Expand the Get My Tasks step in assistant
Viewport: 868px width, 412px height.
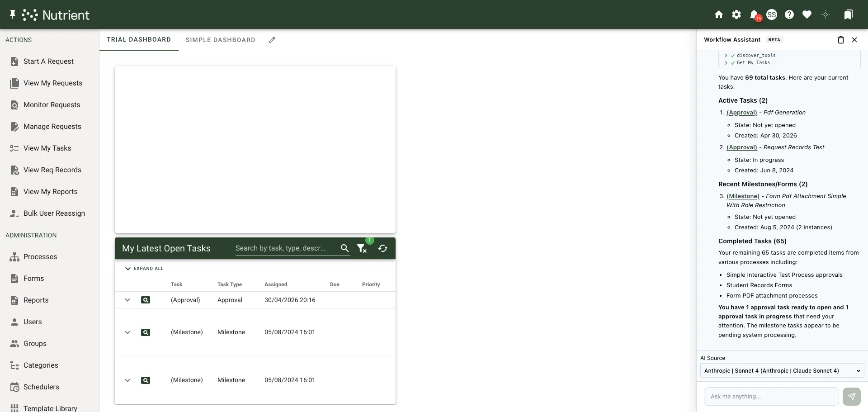(x=726, y=63)
